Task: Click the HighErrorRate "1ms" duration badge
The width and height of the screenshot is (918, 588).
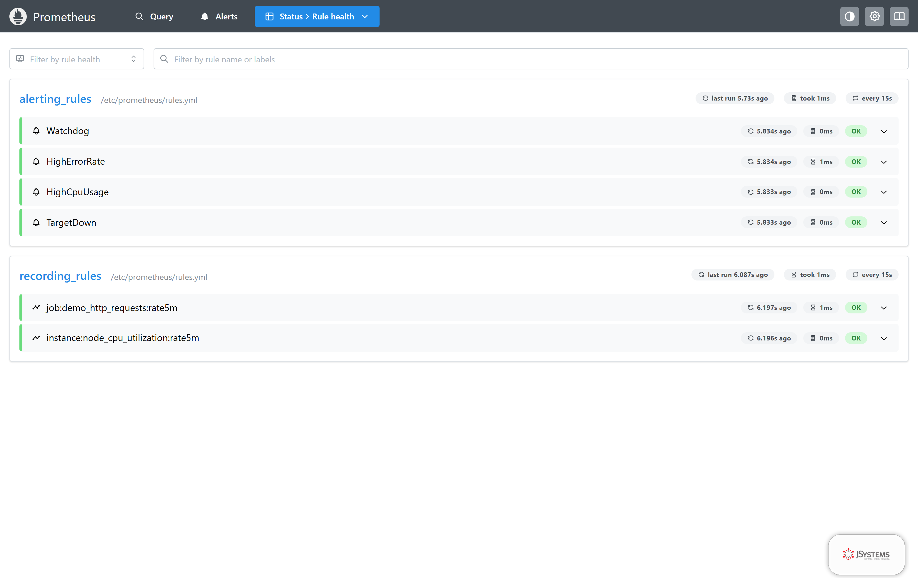Action: (x=821, y=161)
